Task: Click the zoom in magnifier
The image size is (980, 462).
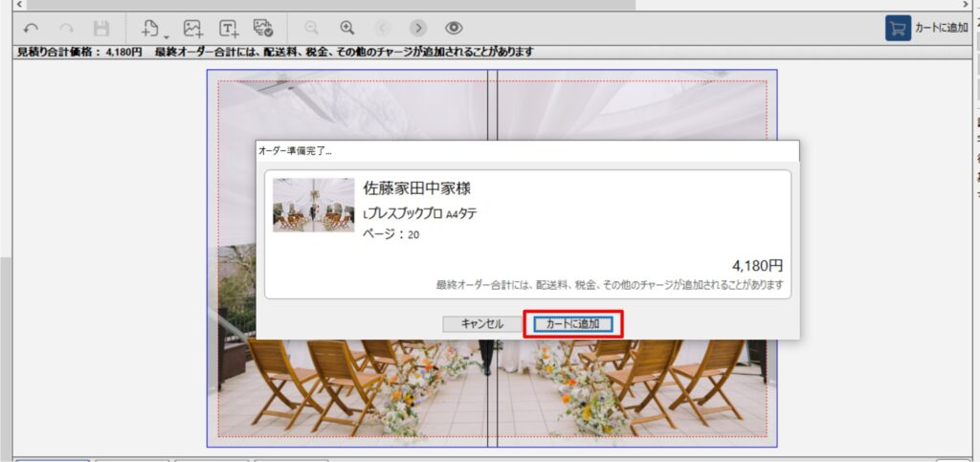Action: click(x=347, y=28)
